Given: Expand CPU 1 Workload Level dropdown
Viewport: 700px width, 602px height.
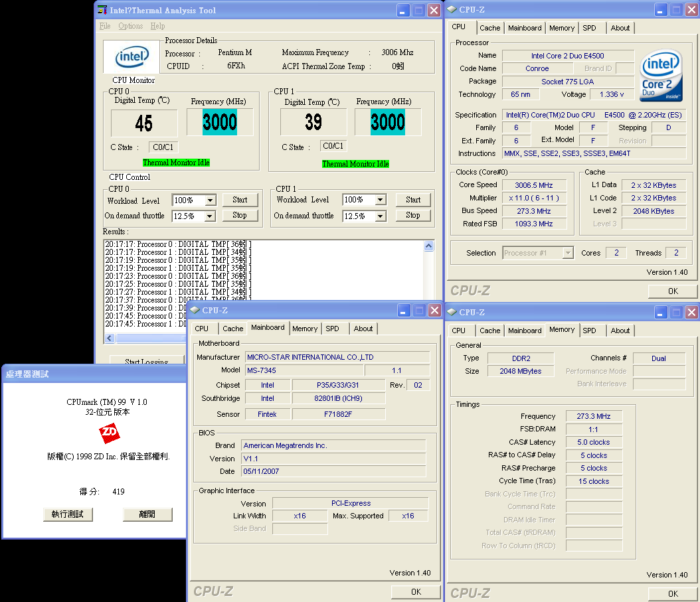Looking at the screenshot, I should coord(381,200).
